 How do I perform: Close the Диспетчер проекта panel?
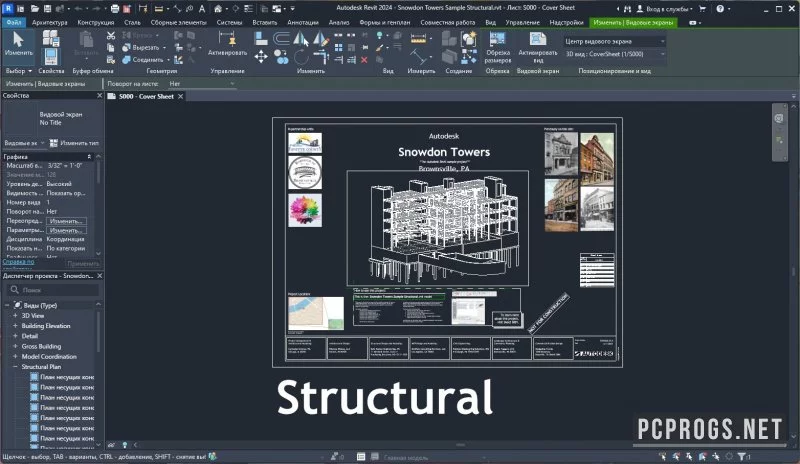click(99, 276)
